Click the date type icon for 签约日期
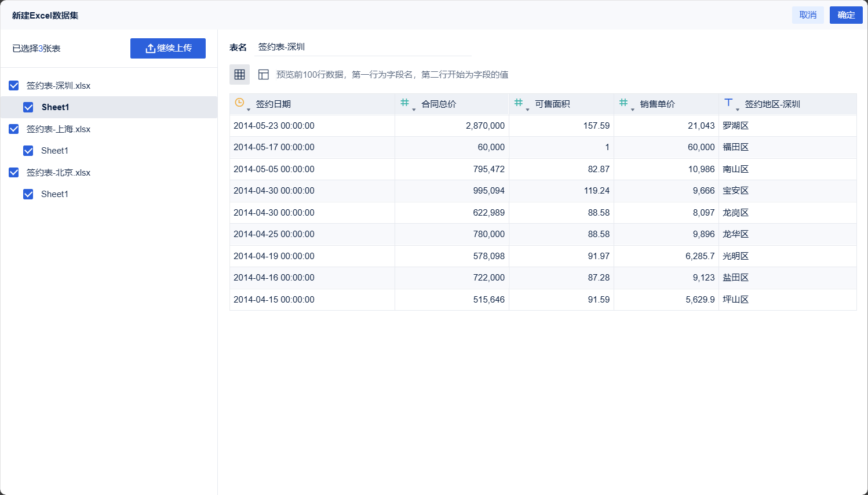Screen dimensions: 868x495 tap(239, 103)
